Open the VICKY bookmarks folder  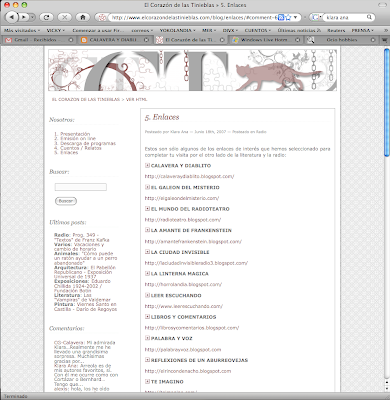[x=56, y=30]
